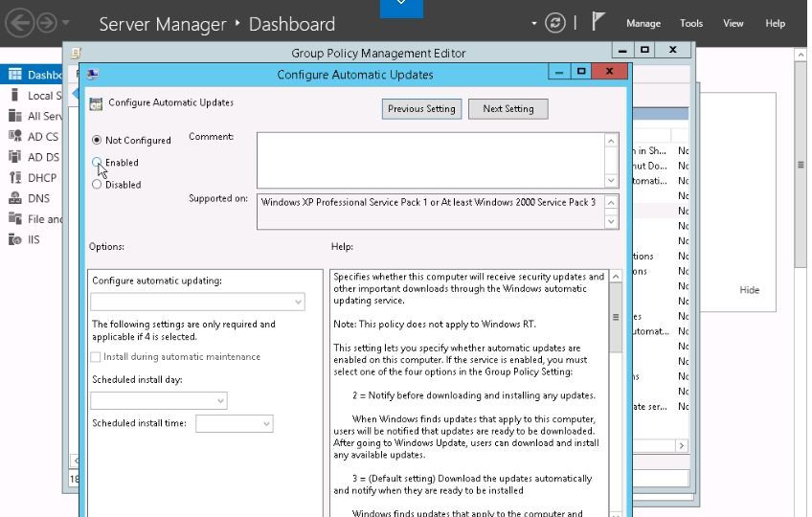Select the Enabled radio button
This screenshot has height=517, width=812.
tap(97, 162)
